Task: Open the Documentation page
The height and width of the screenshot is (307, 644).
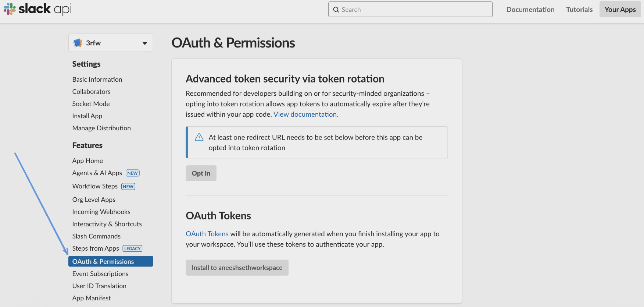Action: pos(530,10)
